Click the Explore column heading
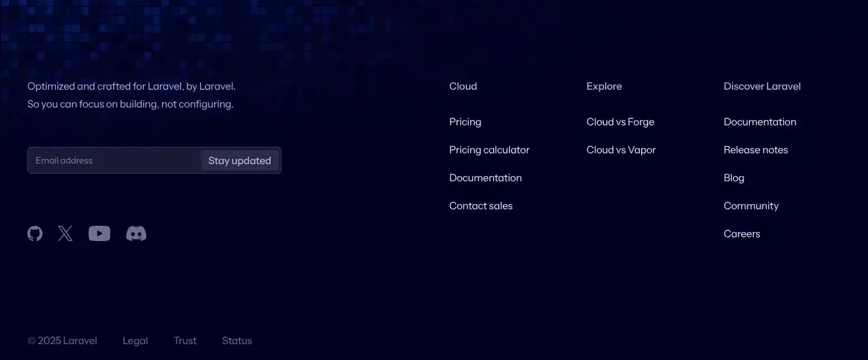 tap(604, 86)
